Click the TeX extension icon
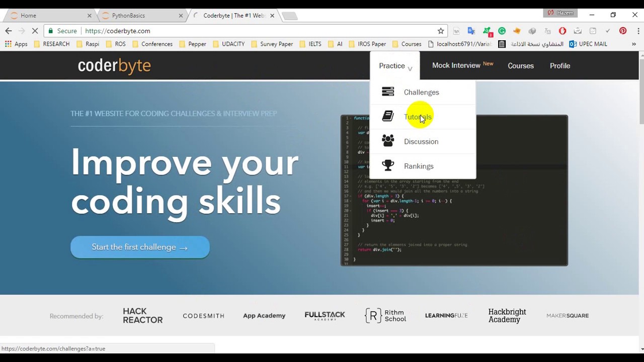This screenshot has width=644, height=362. coord(456,31)
